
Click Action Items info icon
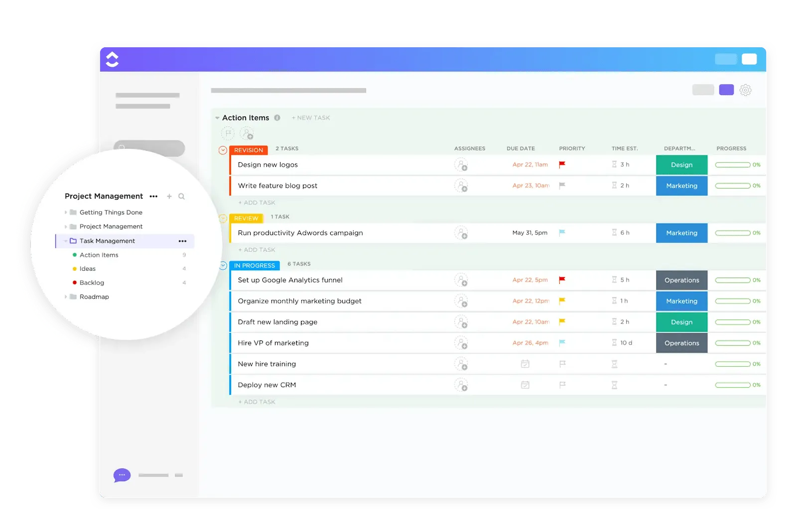(277, 118)
